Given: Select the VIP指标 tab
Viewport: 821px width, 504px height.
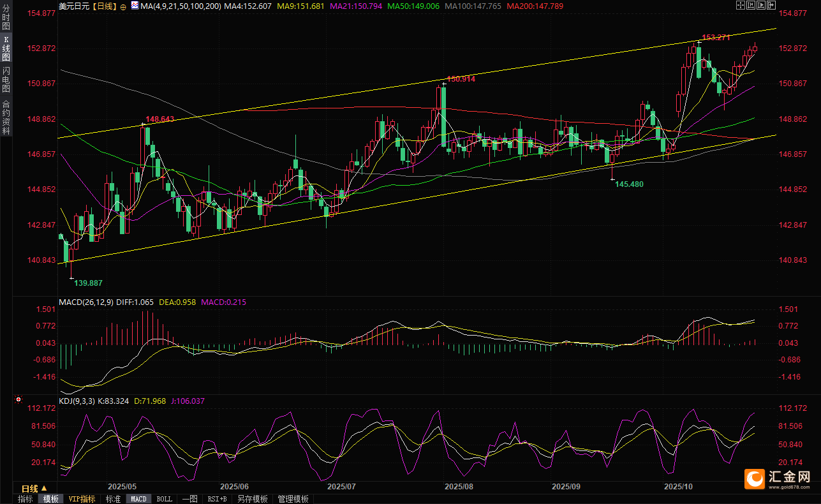Looking at the screenshot, I should [82, 499].
